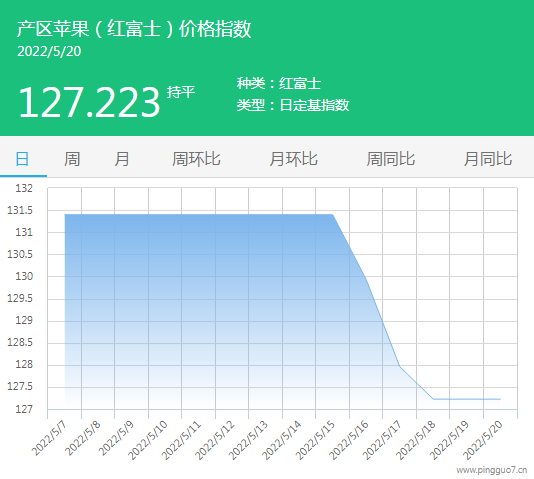Switch to the 周 weekly tab
This screenshot has height=479, width=534.
tap(72, 159)
